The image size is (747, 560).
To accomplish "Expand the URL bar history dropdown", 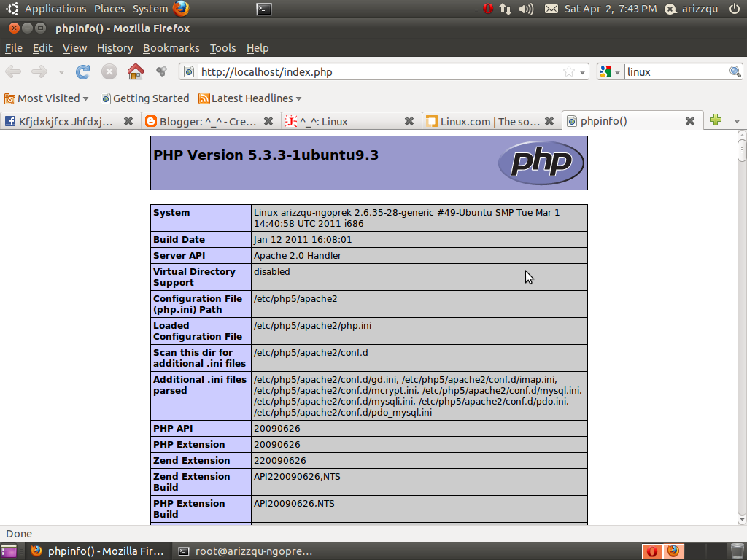I will [582, 72].
